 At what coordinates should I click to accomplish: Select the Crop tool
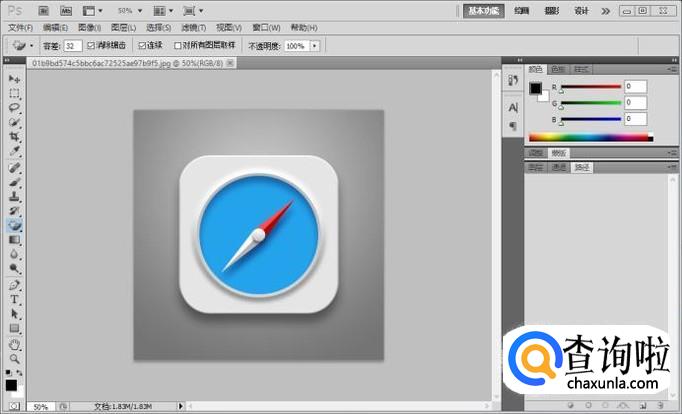[14, 137]
